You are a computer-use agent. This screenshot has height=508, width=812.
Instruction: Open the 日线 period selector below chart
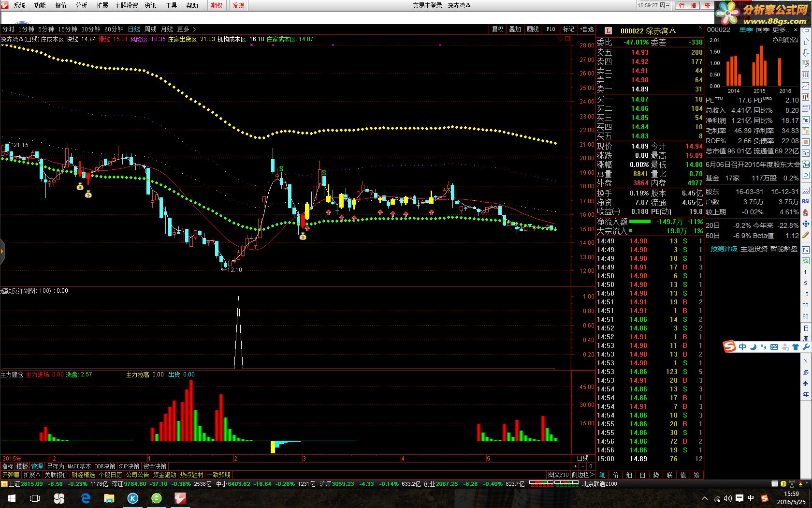click(583, 458)
